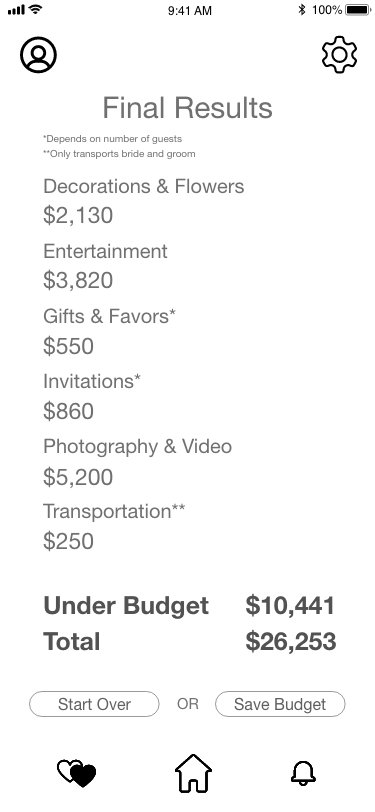Screen dimensions: 375x812
Task: Tap the Transportation category label
Action: (114, 512)
